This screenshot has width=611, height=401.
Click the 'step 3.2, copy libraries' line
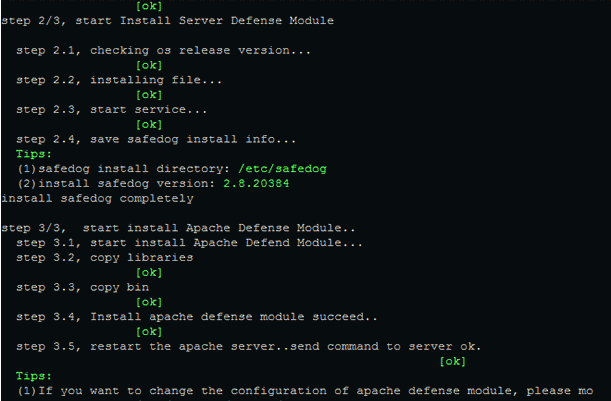(104, 258)
